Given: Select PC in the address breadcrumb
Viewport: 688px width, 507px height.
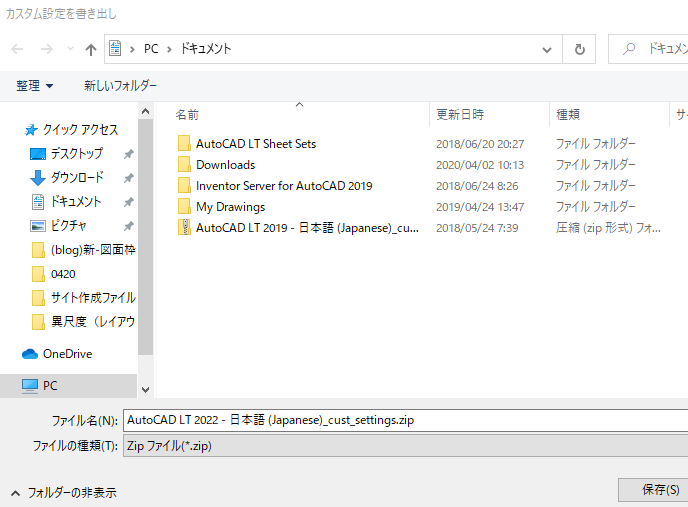Looking at the screenshot, I should point(151,49).
